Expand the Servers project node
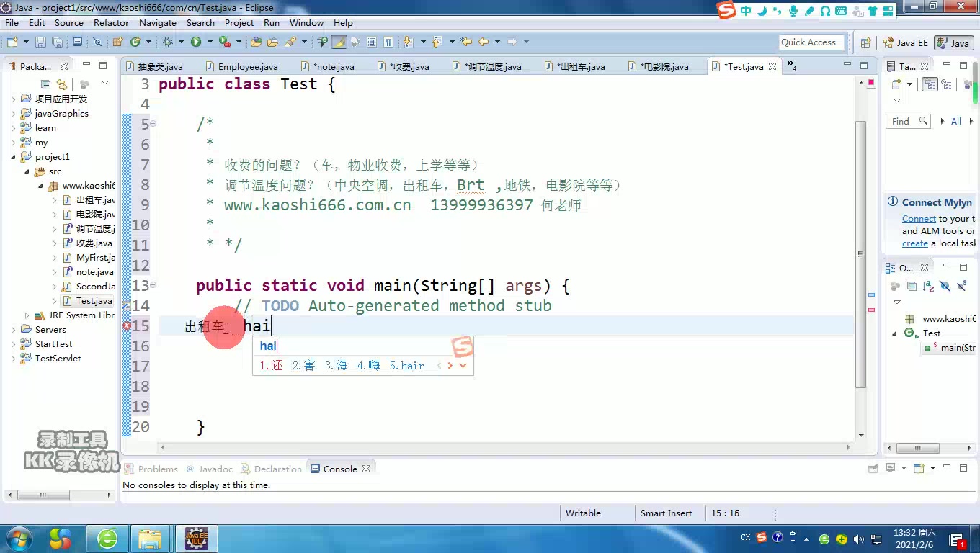 (x=13, y=330)
